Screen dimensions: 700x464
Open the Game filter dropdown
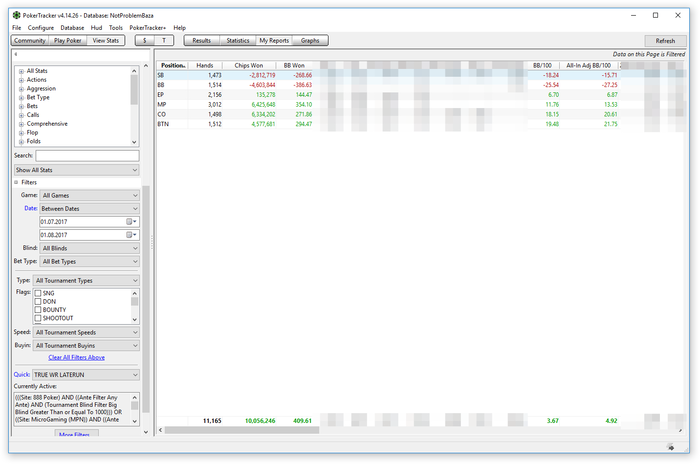coord(89,195)
